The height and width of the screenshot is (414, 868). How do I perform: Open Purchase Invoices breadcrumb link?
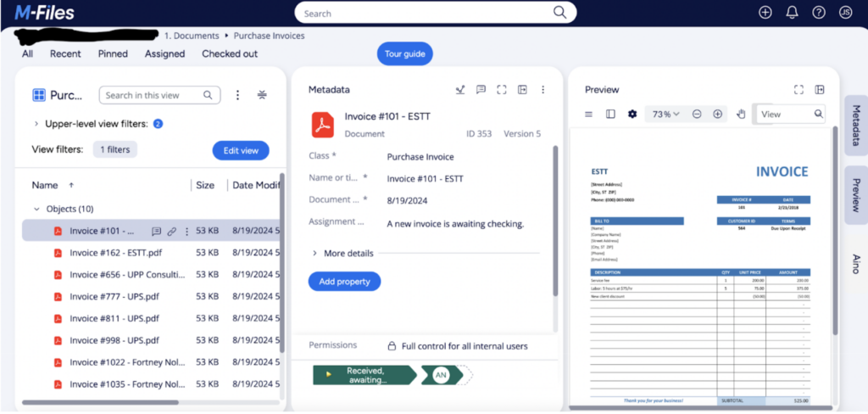click(269, 36)
